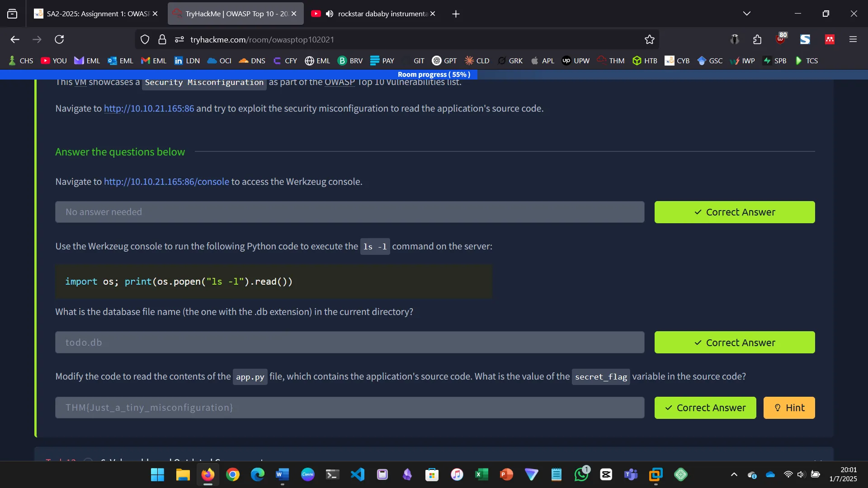Mute the rockstar dababy YouTube tab
The height and width of the screenshot is (488, 868).
pyautogui.click(x=330, y=14)
